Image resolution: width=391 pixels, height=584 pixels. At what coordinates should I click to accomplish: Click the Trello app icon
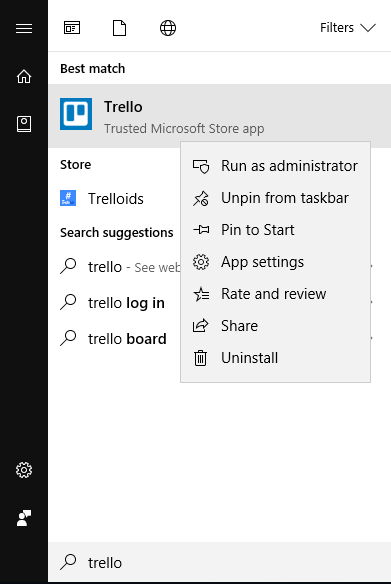coord(76,114)
